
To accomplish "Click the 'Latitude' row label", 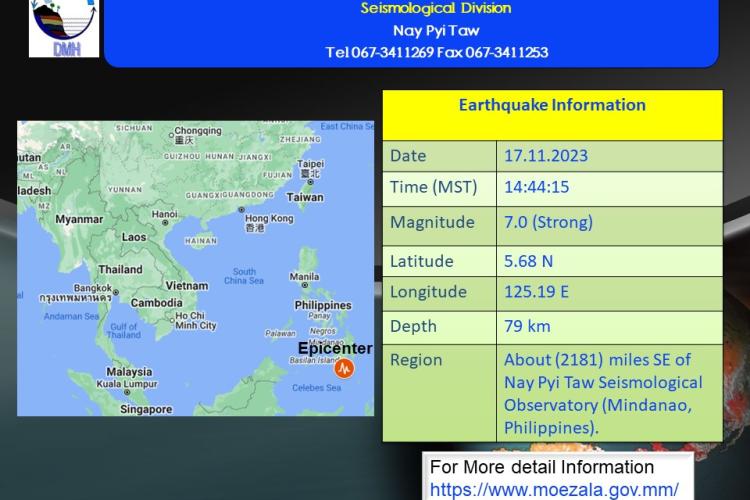I will [421, 261].
